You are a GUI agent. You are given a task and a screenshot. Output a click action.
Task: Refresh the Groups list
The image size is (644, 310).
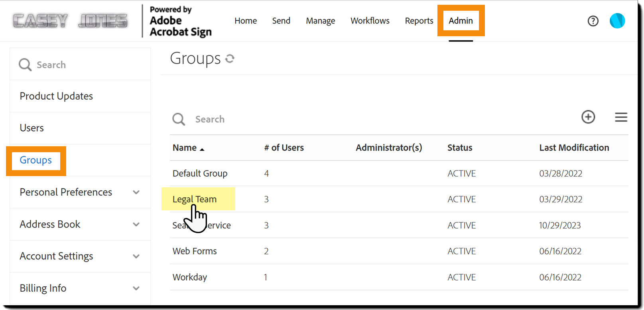[x=230, y=59]
